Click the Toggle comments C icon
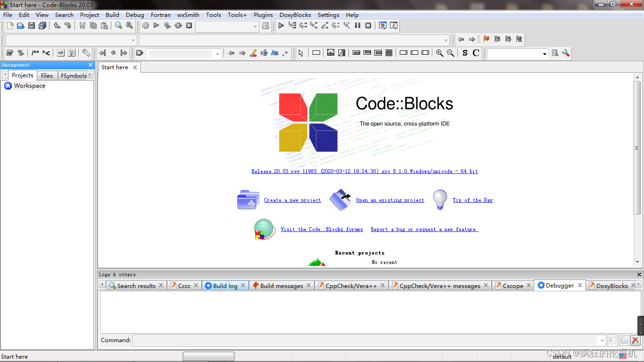644x362 pixels. pos(476,53)
